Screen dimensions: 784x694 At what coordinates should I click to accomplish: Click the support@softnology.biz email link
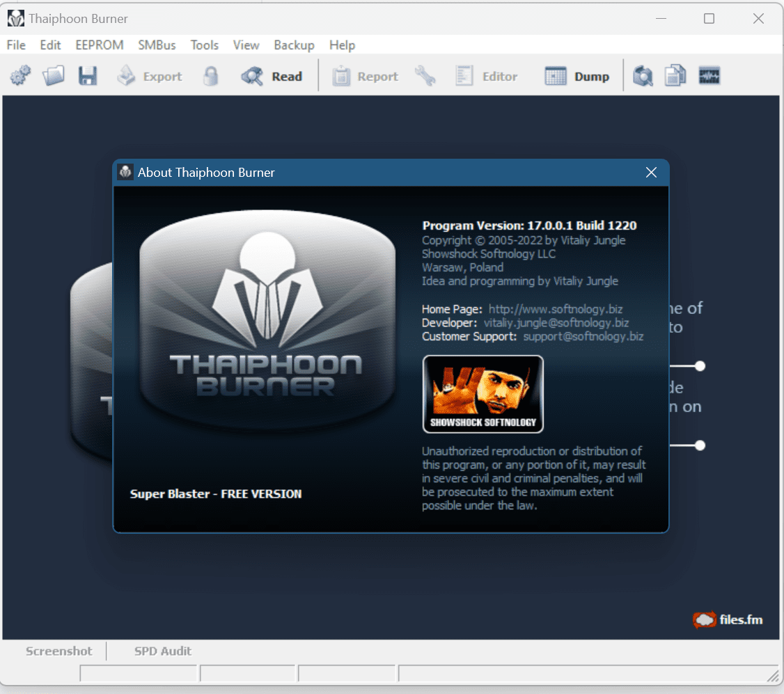click(583, 336)
